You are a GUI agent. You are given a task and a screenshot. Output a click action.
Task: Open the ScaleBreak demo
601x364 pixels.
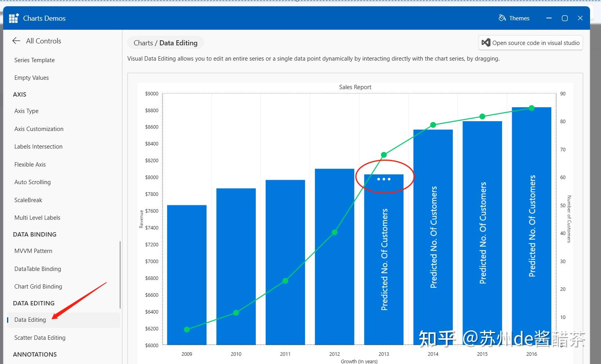coord(28,200)
